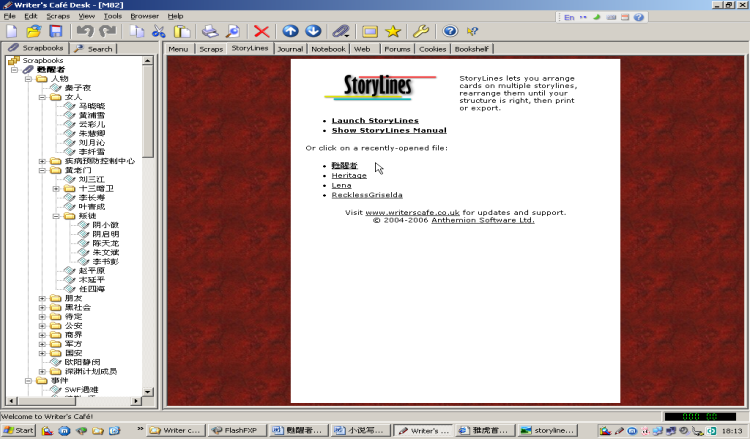Open Writer c... folder taskbar item

[x=176, y=430]
